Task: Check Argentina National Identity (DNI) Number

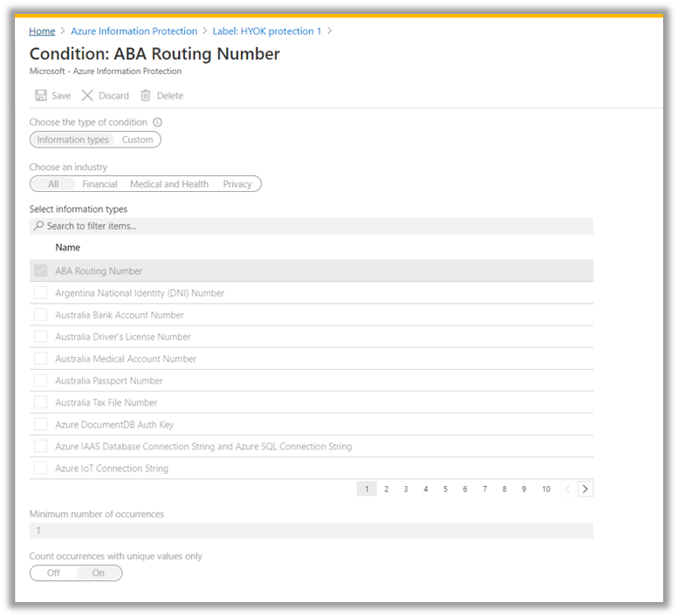Action: 41,293
